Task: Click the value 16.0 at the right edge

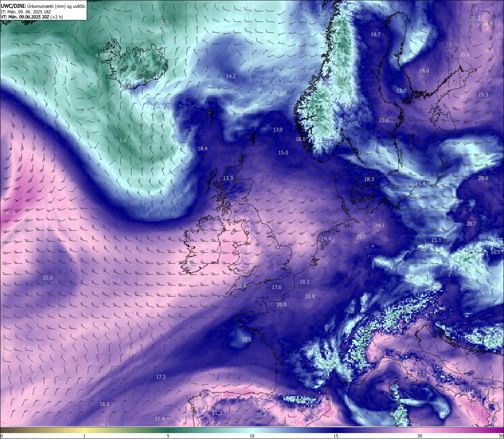Action: (x=495, y=252)
